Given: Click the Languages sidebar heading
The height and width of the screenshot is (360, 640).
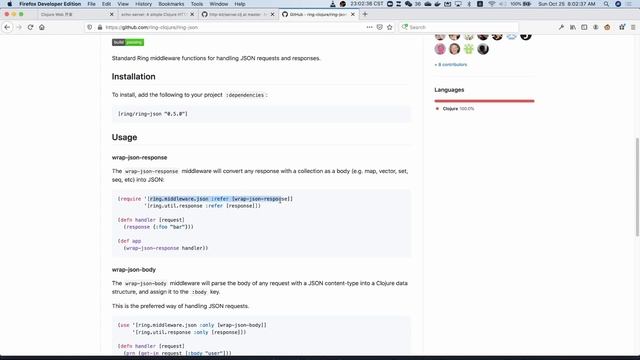Looking at the screenshot, I should coord(449,90).
